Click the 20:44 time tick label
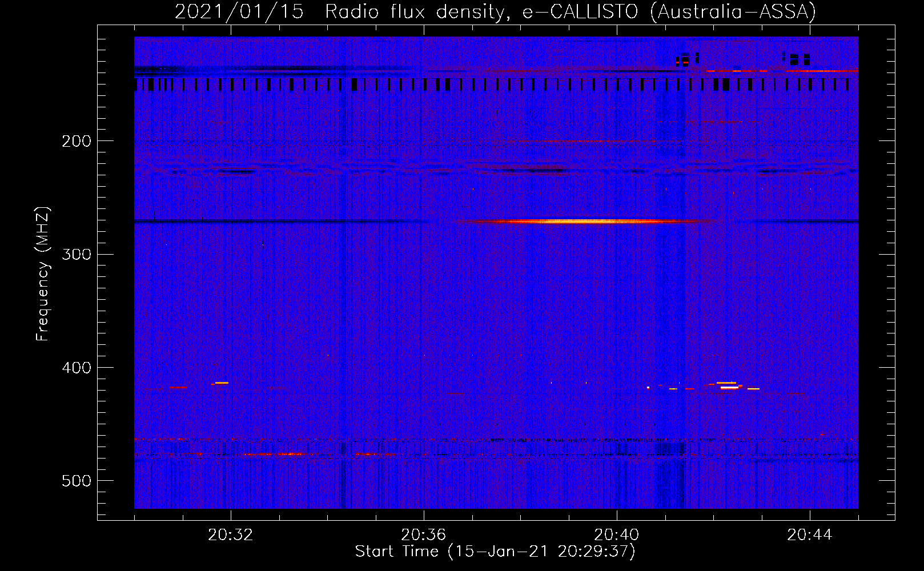Screen dimensions: 924x571 [x=810, y=535]
